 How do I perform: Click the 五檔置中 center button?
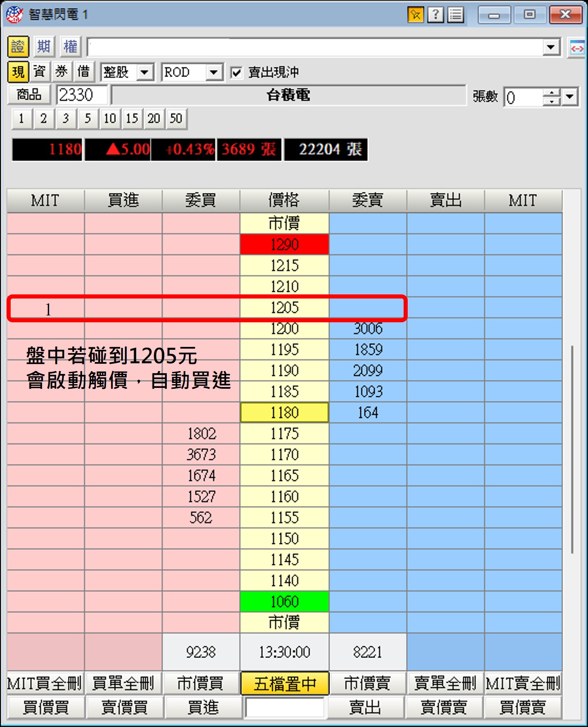coord(284,683)
